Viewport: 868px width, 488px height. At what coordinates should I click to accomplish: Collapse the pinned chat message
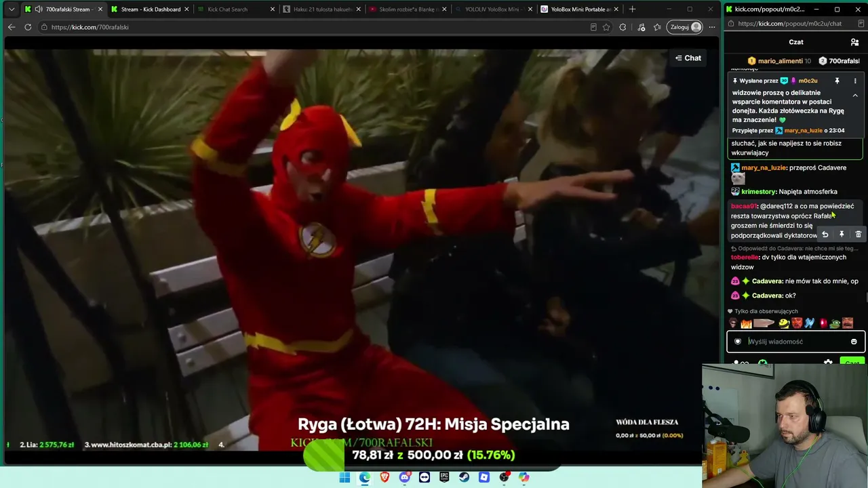tap(855, 96)
